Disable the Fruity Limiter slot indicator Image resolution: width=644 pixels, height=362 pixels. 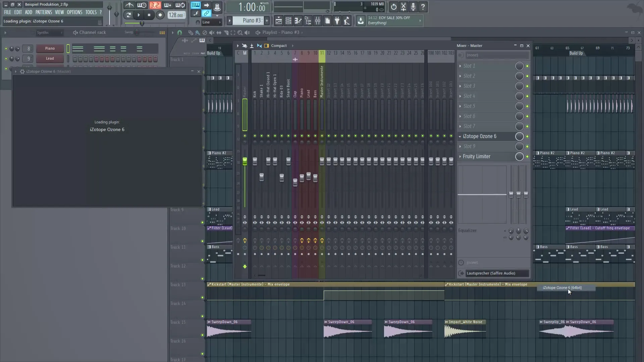(x=528, y=157)
